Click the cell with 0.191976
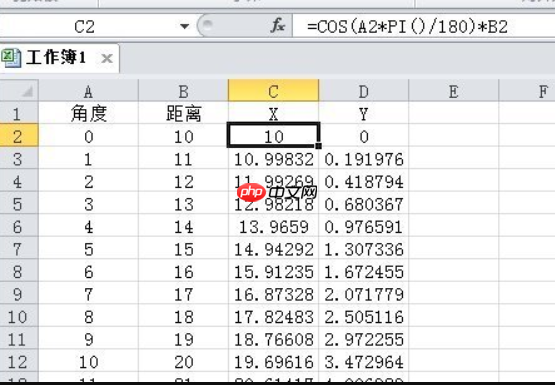The height and width of the screenshot is (385, 555). pyautogui.click(x=364, y=159)
